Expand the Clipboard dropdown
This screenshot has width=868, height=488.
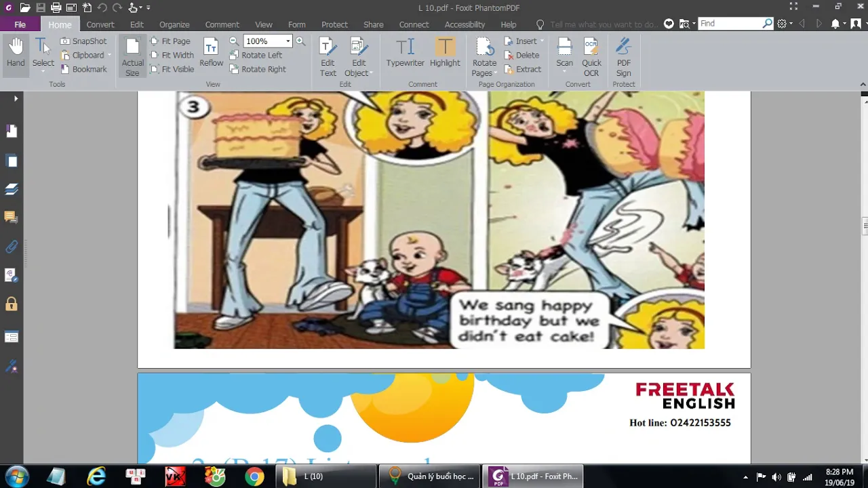pyautogui.click(x=109, y=56)
